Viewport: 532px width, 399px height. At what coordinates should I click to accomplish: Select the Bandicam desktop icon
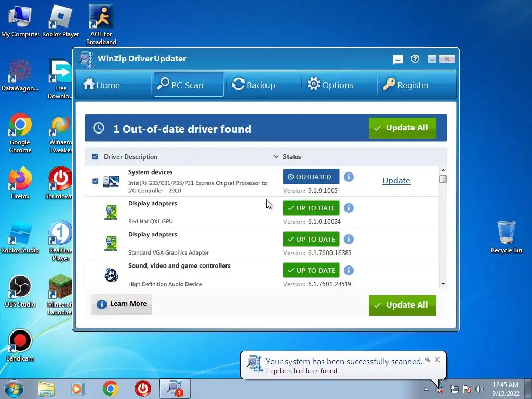click(20, 345)
